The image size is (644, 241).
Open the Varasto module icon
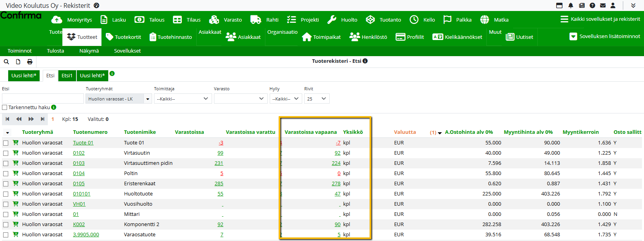[214, 20]
